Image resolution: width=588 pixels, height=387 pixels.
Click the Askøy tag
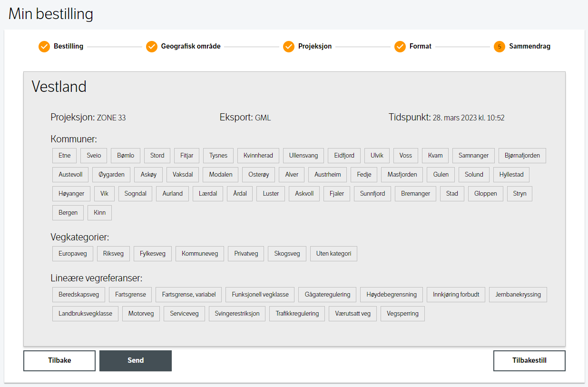[148, 175]
